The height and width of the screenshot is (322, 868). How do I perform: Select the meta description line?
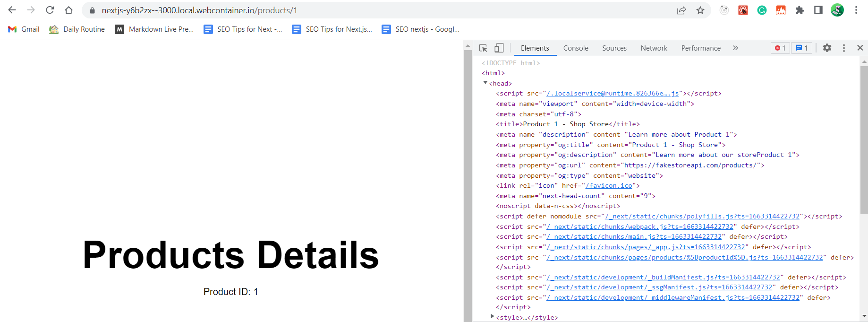click(616, 135)
